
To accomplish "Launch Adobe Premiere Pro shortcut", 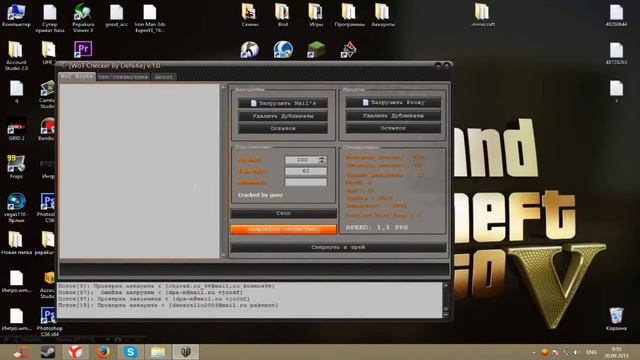I will point(83,49).
